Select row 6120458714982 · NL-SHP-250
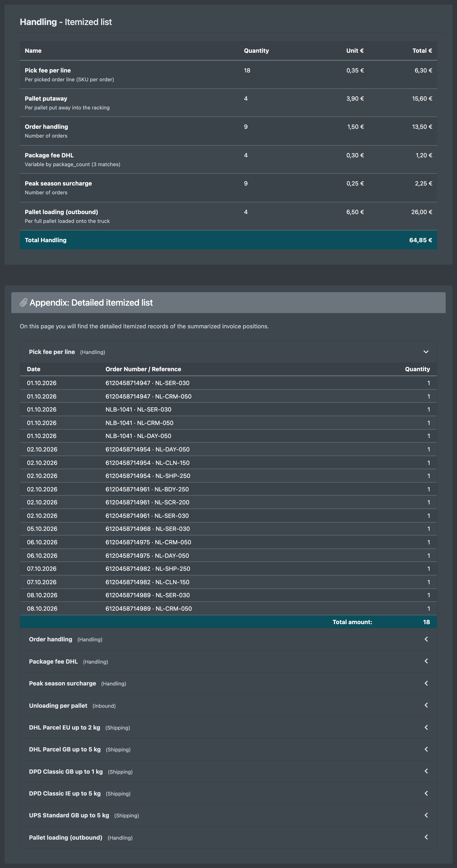The height and width of the screenshot is (868, 457). tap(228, 569)
